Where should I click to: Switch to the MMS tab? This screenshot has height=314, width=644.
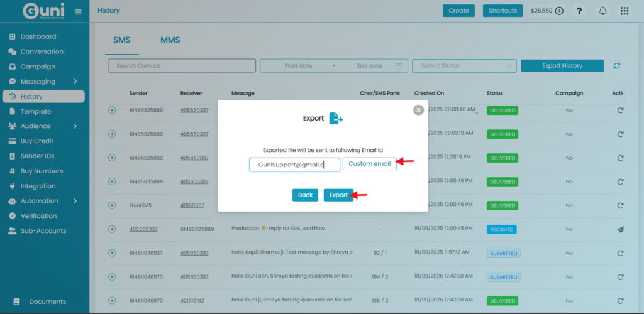(x=170, y=40)
